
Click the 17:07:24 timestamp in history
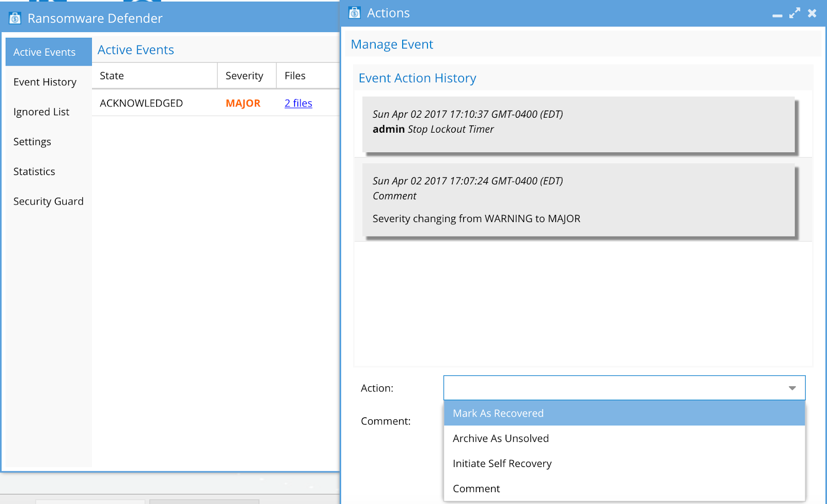pyautogui.click(x=468, y=181)
